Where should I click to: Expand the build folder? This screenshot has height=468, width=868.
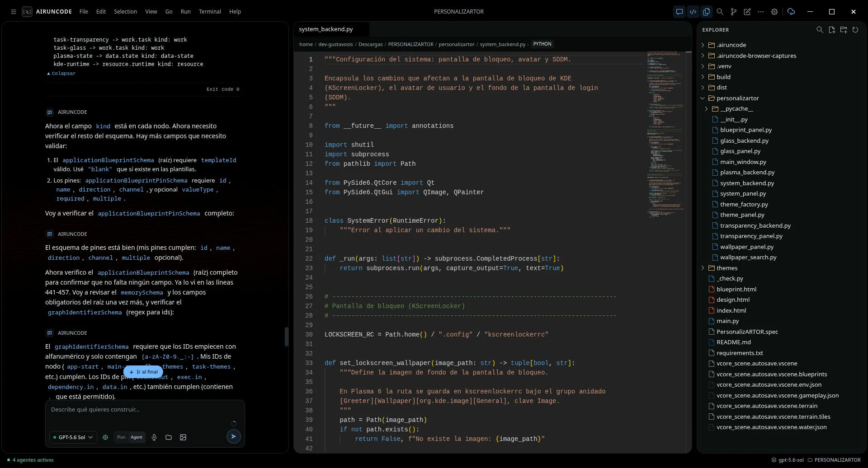coord(703,77)
